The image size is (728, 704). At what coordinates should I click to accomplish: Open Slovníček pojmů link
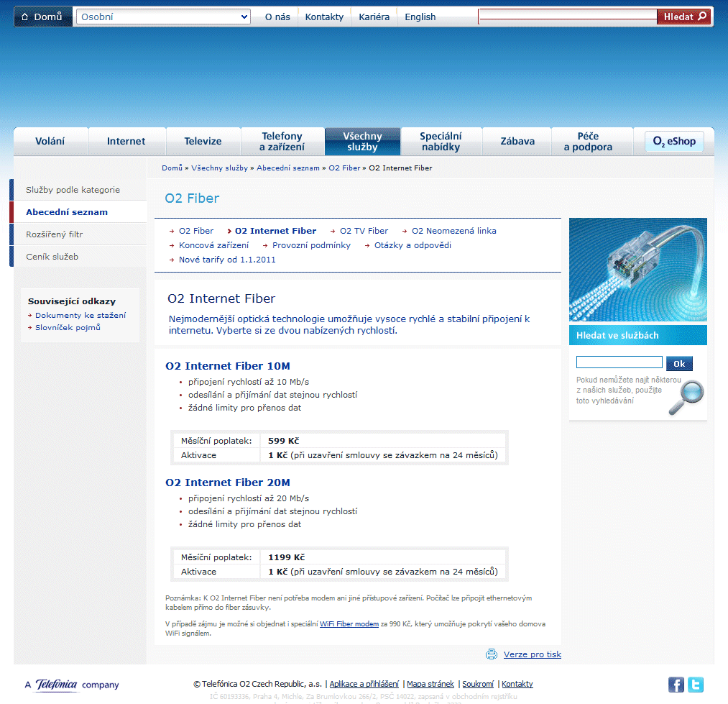pos(68,327)
